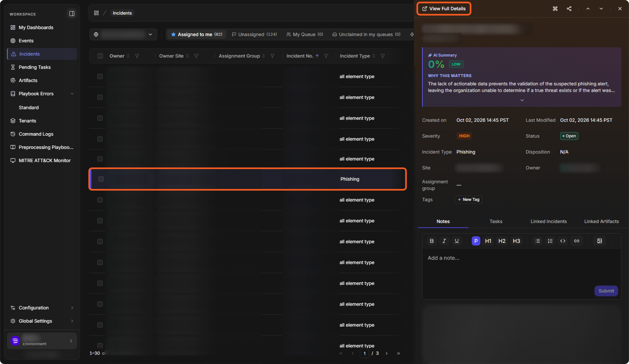Tick the select-all checkbox in table header
The width and height of the screenshot is (629, 364).
(100, 56)
